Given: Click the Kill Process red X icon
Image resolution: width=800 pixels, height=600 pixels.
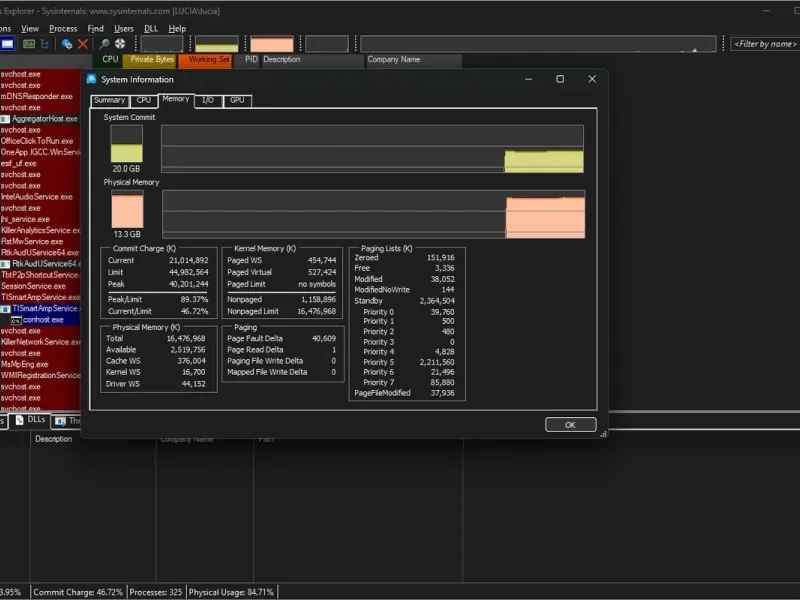Looking at the screenshot, I should click(83, 44).
